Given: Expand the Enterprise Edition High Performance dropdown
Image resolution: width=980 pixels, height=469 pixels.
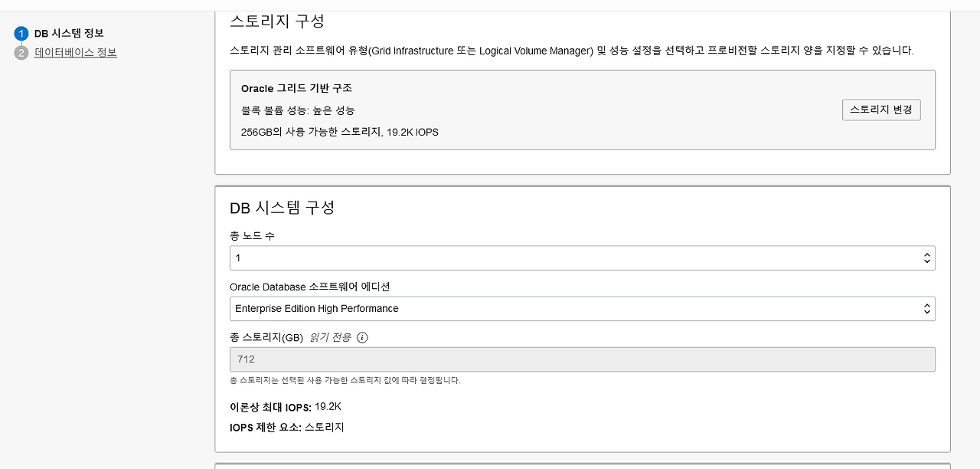Looking at the screenshot, I should (582, 309).
